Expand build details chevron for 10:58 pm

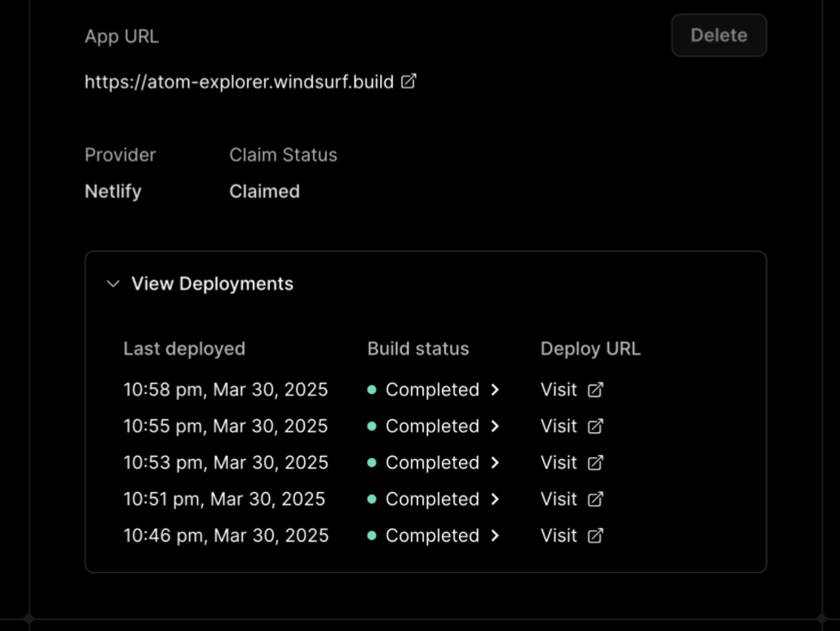495,390
